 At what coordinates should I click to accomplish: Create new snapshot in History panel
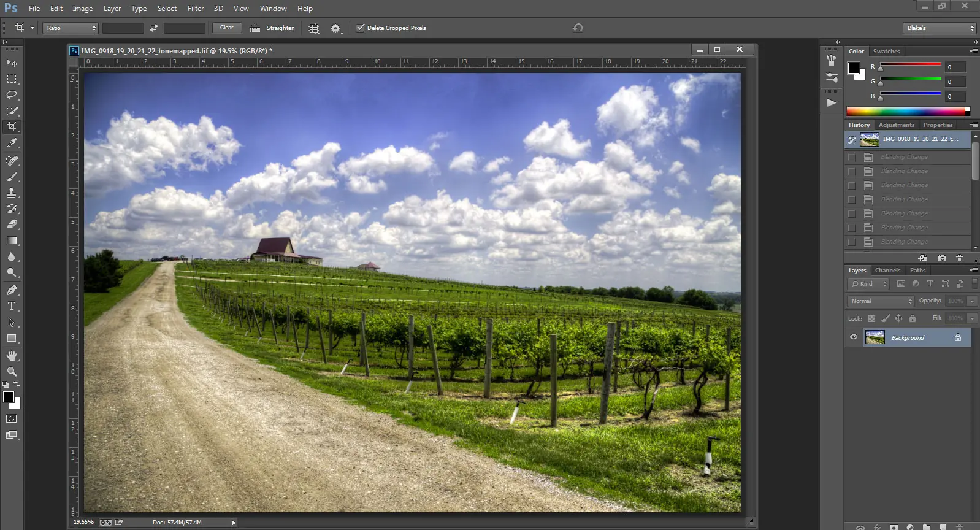pyautogui.click(x=942, y=258)
